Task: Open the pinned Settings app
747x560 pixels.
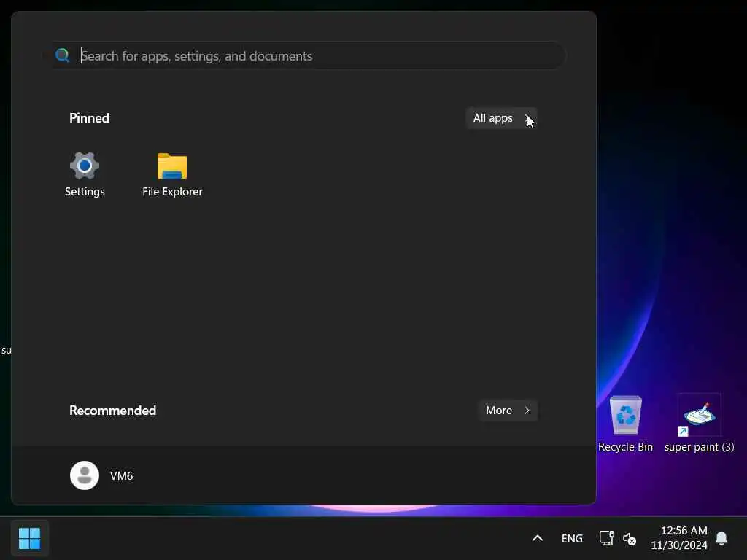Action: point(85,174)
